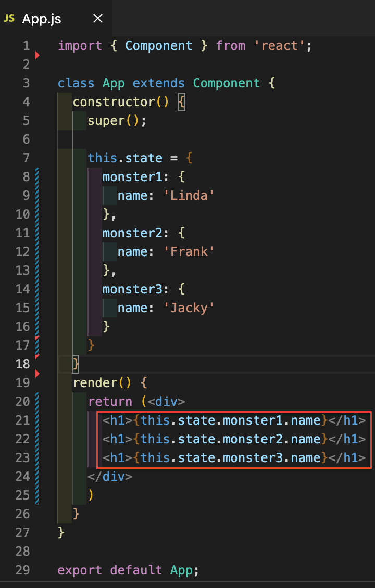Click 'name' key on line 12
Screen dimensions: 375x588
(x=132, y=252)
